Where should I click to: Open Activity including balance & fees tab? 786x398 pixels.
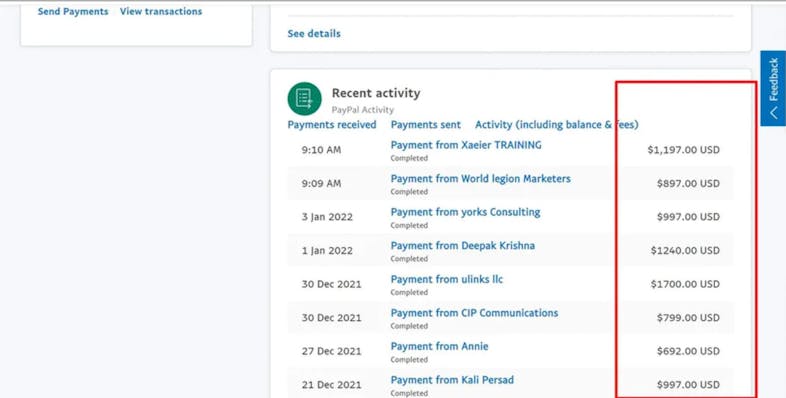[x=556, y=125]
